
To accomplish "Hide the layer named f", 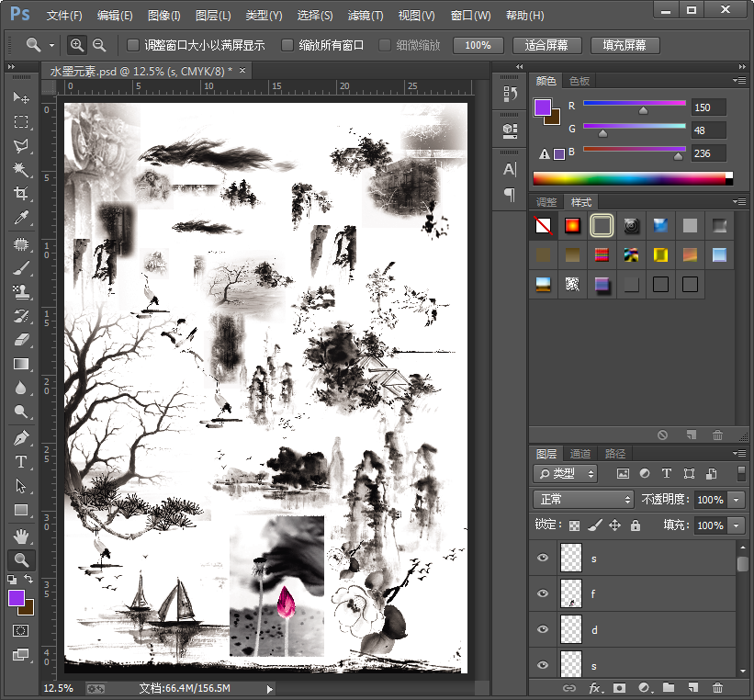I will coord(543,593).
